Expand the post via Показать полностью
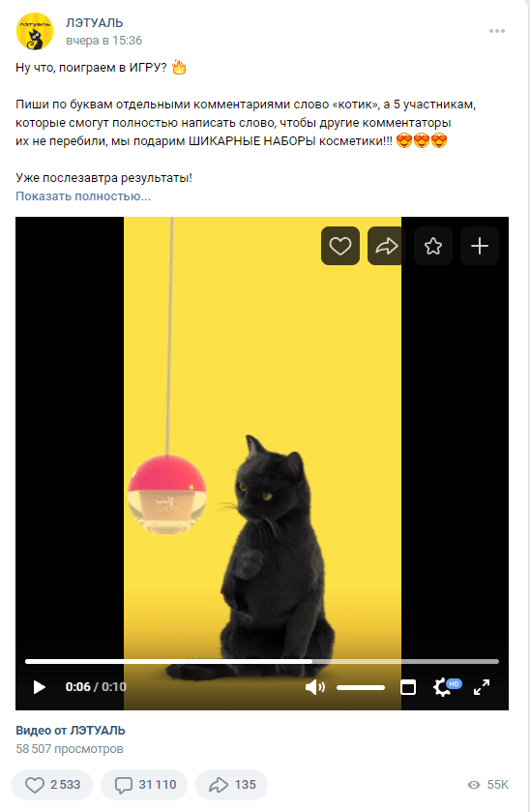Viewport: 530px width, 812px height. (x=83, y=196)
